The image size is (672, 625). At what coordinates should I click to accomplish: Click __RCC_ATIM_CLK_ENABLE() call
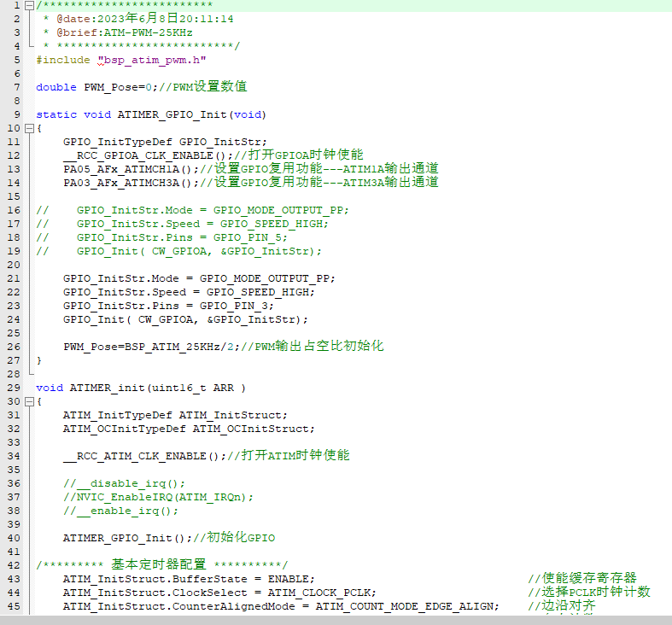142,456
